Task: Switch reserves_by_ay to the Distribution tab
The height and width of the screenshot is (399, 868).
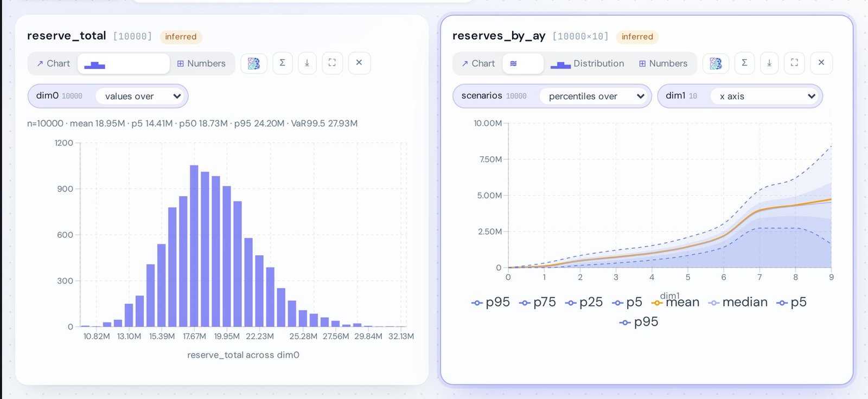Action: coord(588,63)
